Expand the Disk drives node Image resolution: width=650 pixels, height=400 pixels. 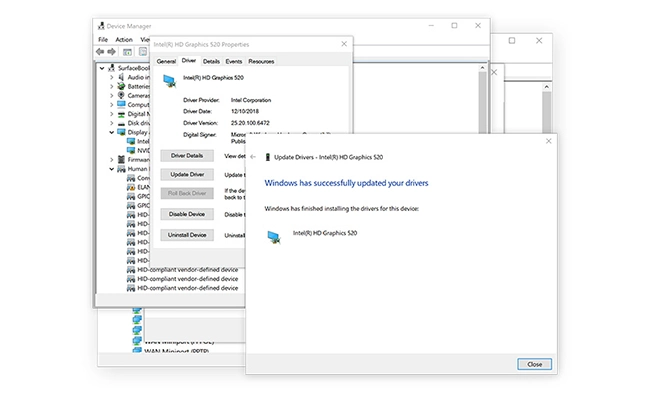(112, 123)
